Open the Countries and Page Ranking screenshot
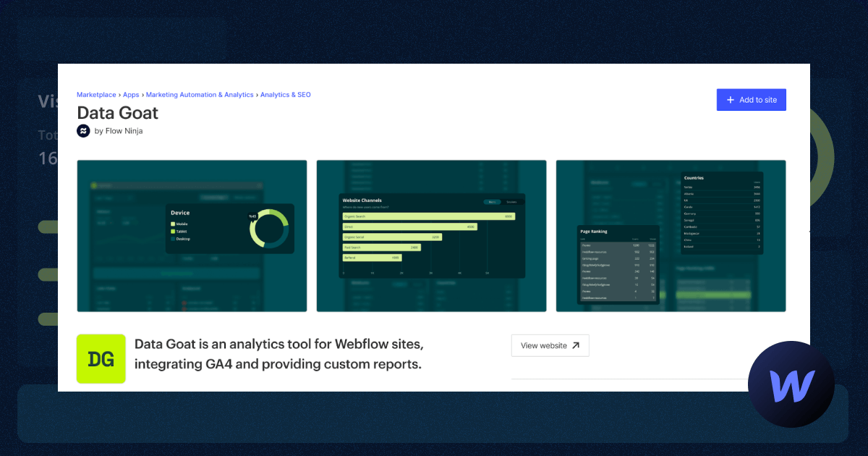 (x=671, y=236)
